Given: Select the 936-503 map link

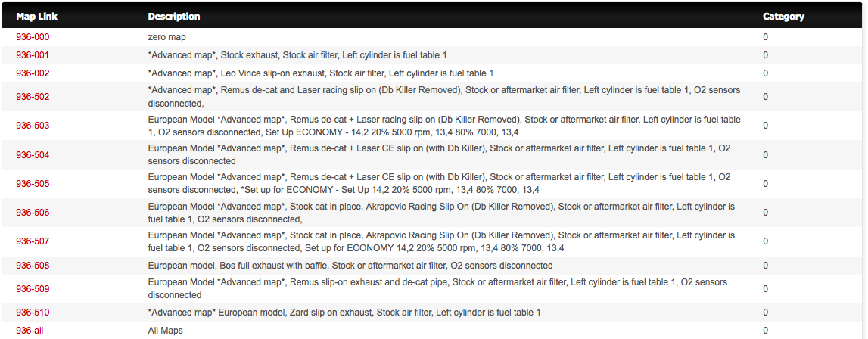Looking at the screenshot, I should [33, 126].
